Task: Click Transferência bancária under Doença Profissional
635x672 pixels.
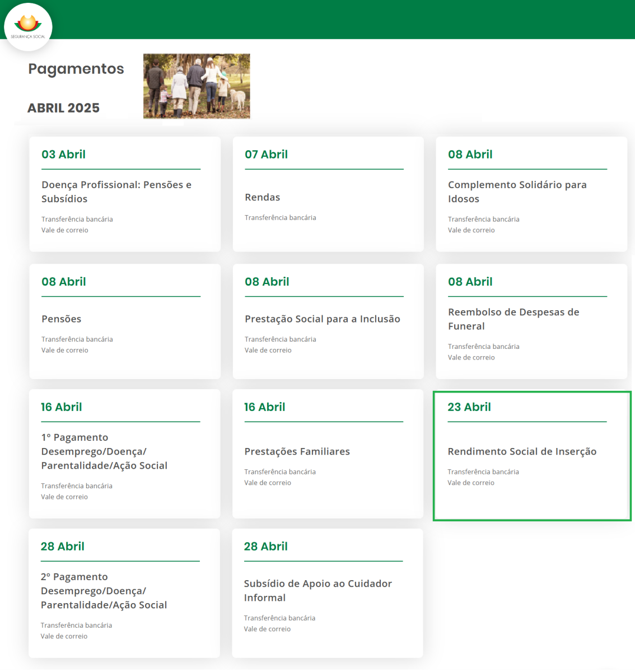Action: point(77,220)
